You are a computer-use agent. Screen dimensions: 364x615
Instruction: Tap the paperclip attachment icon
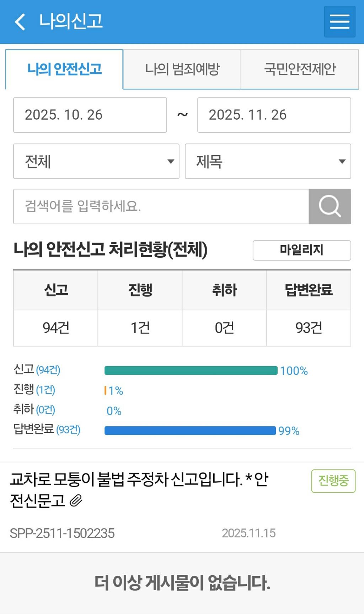click(76, 501)
